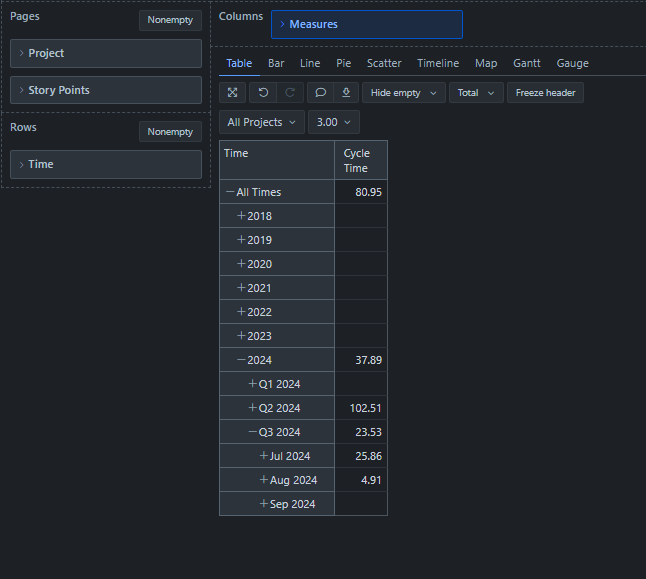Expand the 2020 row
This screenshot has height=579, width=646.
click(x=241, y=264)
